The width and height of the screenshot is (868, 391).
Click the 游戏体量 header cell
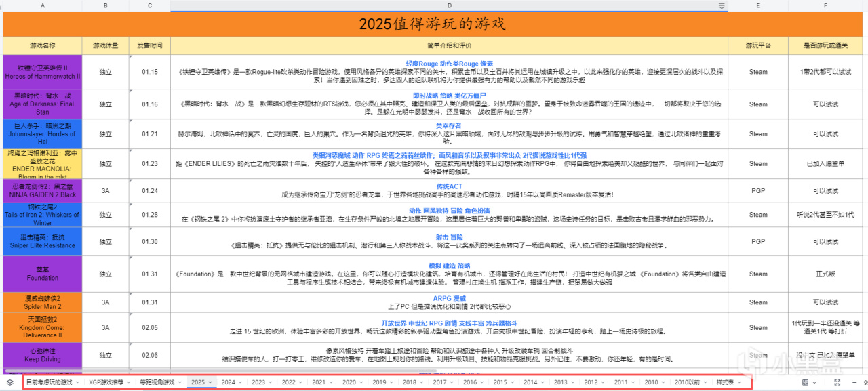pos(105,45)
